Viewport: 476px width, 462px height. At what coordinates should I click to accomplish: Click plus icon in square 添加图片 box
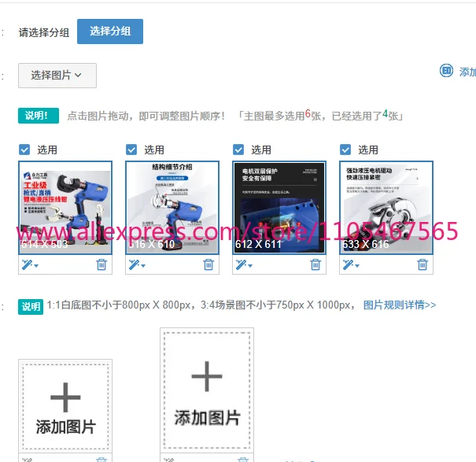coord(65,397)
